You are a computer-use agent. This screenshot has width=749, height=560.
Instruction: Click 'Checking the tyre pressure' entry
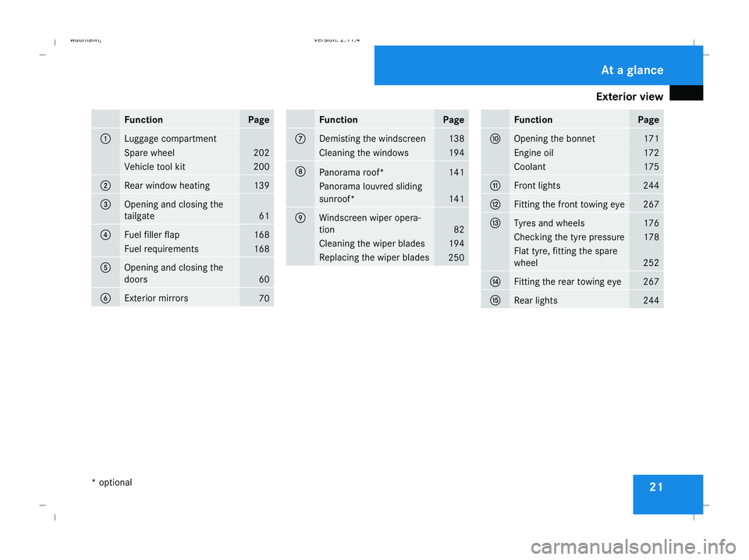pyautogui.click(x=570, y=237)
